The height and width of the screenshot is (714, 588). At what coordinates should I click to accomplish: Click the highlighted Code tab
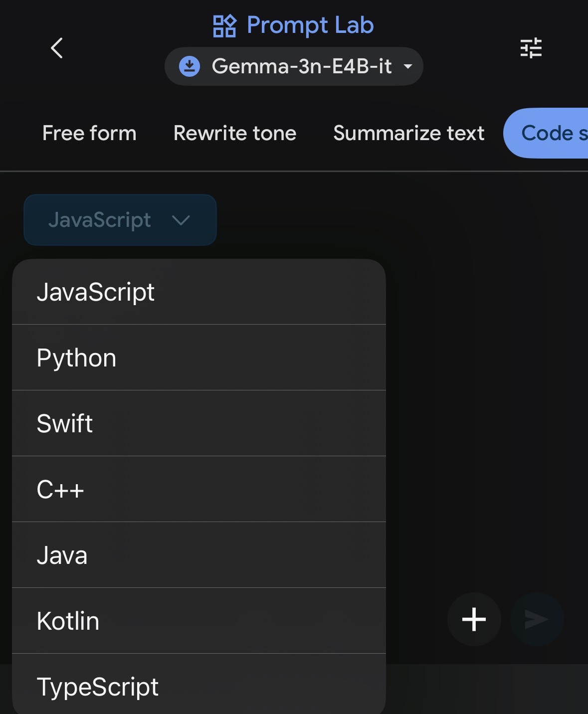[549, 133]
